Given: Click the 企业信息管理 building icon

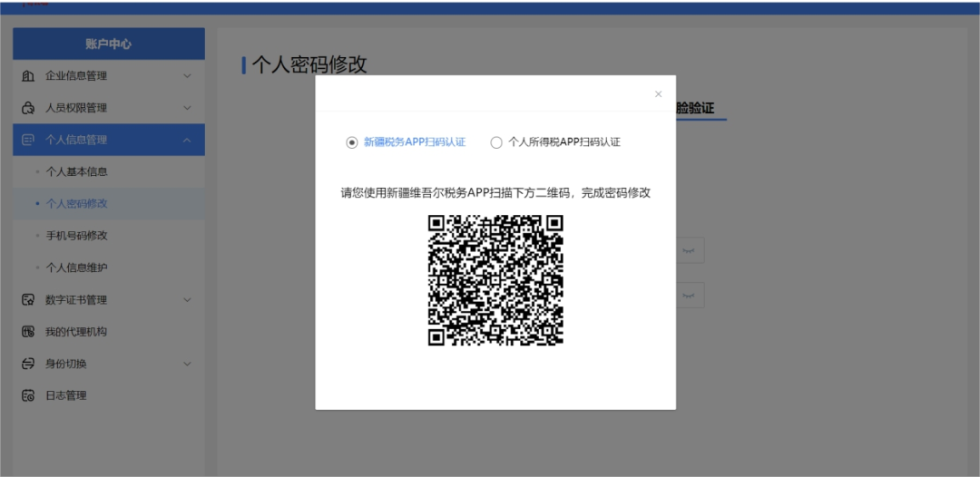Looking at the screenshot, I should (28, 76).
